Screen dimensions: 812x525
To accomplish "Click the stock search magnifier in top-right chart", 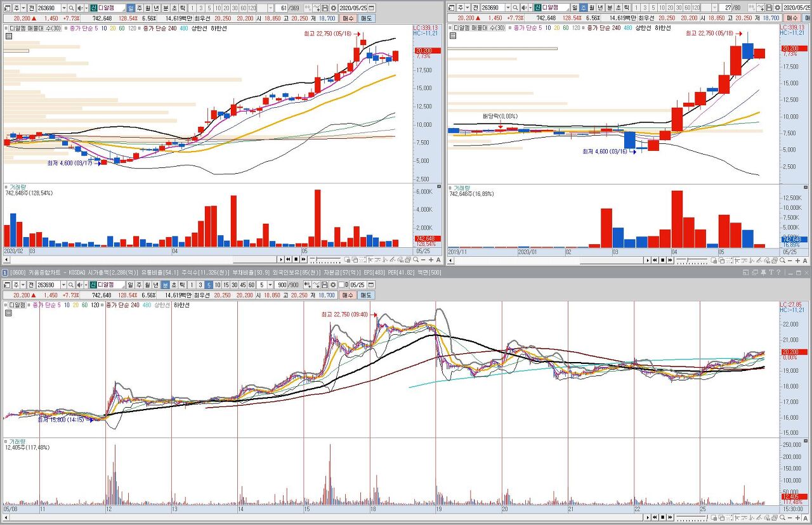I will [x=515, y=8].
